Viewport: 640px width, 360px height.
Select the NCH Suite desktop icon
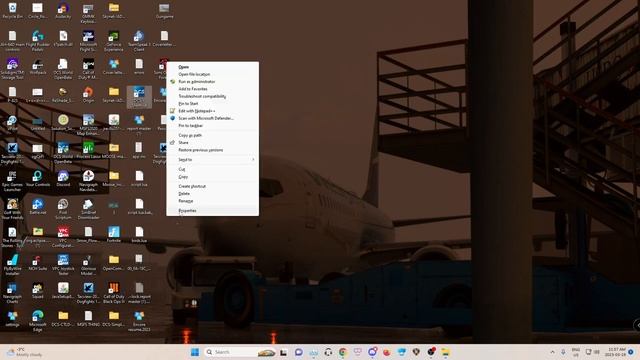pos(38,263)
